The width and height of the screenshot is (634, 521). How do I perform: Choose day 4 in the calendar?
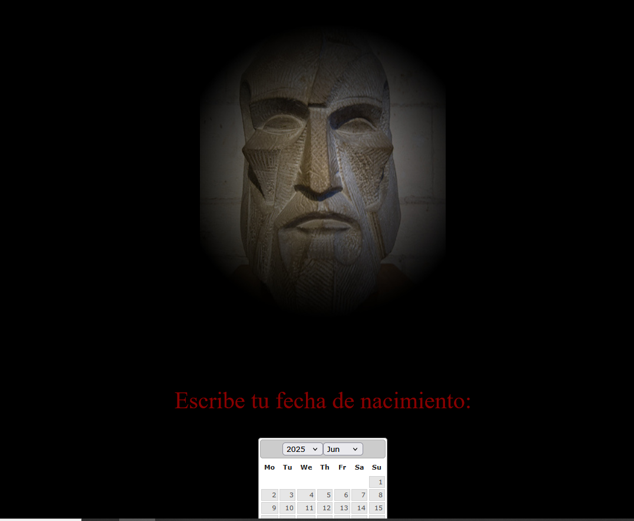pyautogui.click(x=306, y=495)
